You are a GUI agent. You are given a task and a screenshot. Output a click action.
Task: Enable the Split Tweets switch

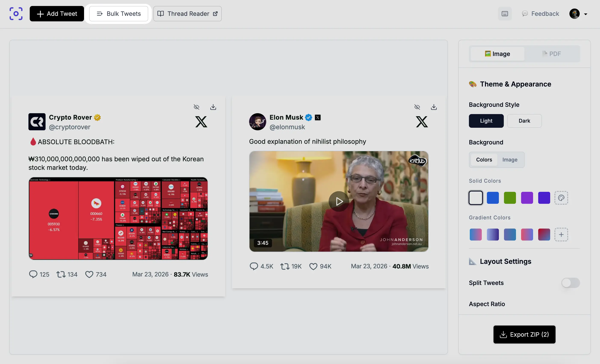click(570, 283)
